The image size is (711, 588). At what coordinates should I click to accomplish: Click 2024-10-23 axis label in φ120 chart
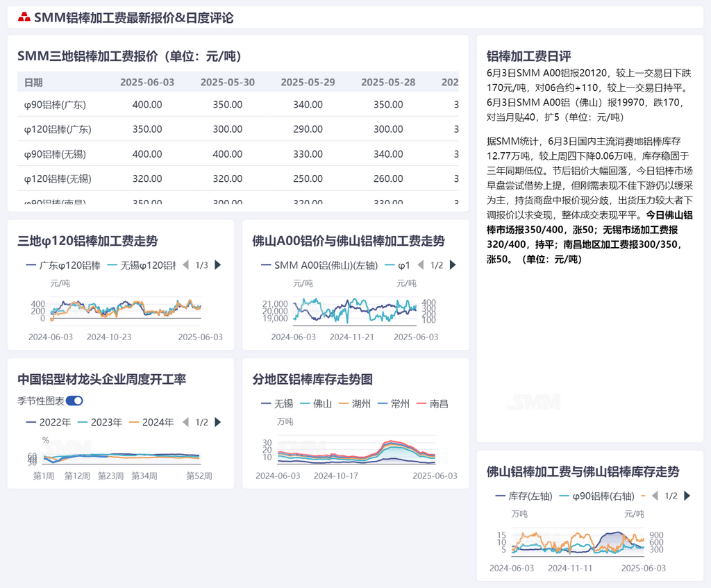point(109,337)
